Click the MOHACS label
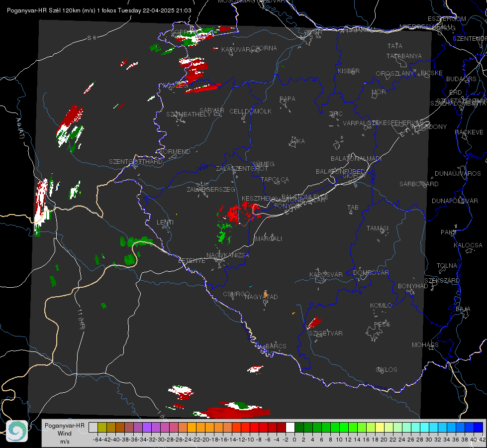The height and width of the screenshot is (448, 487). tap(425, 345)
